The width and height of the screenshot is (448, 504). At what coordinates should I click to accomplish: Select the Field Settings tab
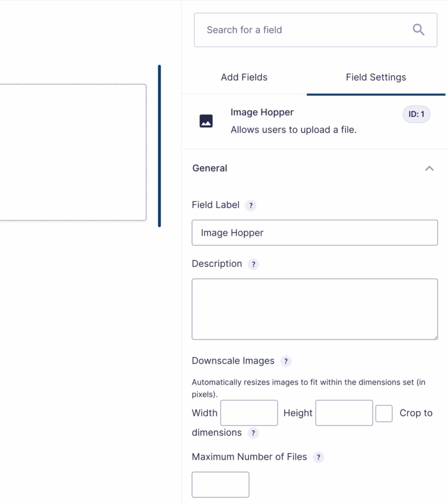pyautogui.click(x=376, y=77)
